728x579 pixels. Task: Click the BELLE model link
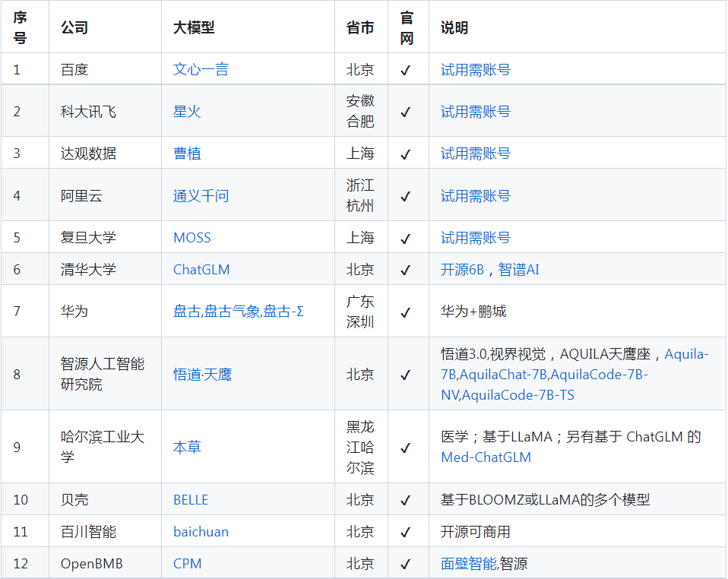(x=191, y=500)
